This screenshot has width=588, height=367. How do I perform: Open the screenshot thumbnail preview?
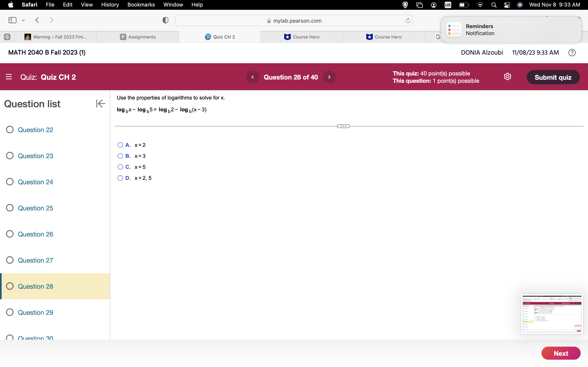(x=551, y=314)
